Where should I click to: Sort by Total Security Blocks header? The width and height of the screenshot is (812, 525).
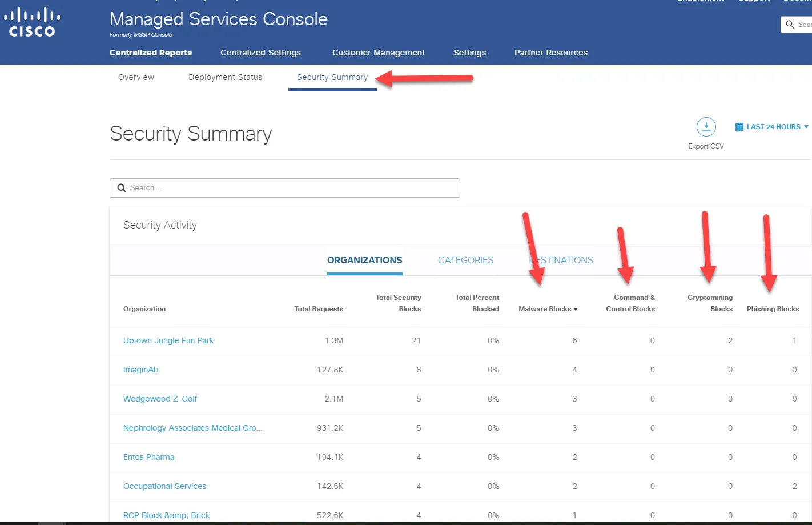pos(398,303)
